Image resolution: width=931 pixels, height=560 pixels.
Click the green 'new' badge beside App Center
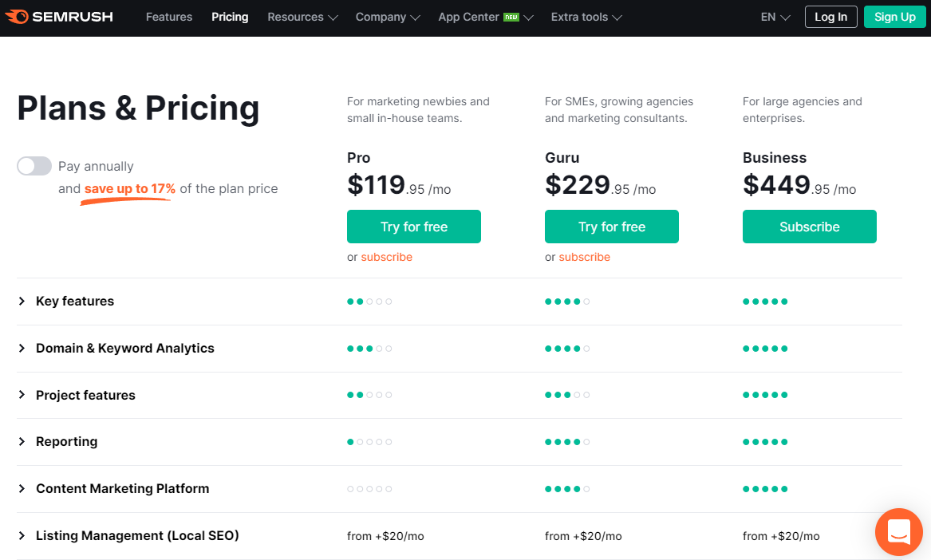511,18
